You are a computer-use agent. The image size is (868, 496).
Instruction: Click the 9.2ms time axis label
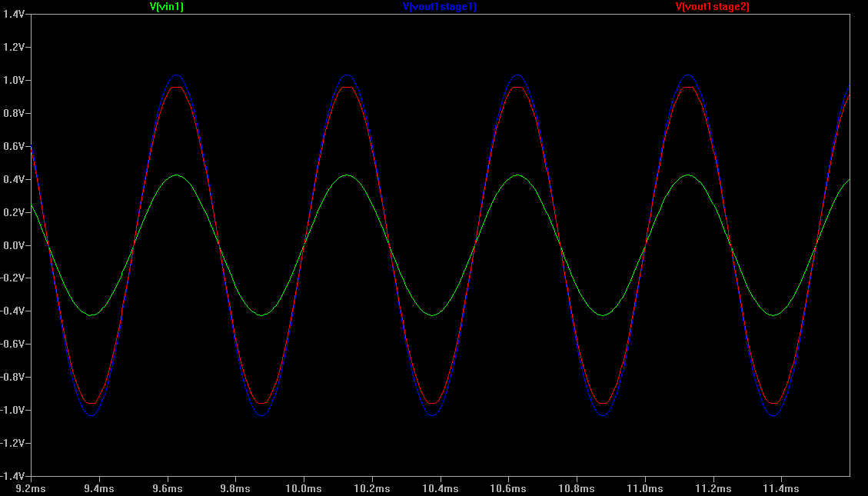click(x=31, y=488)
